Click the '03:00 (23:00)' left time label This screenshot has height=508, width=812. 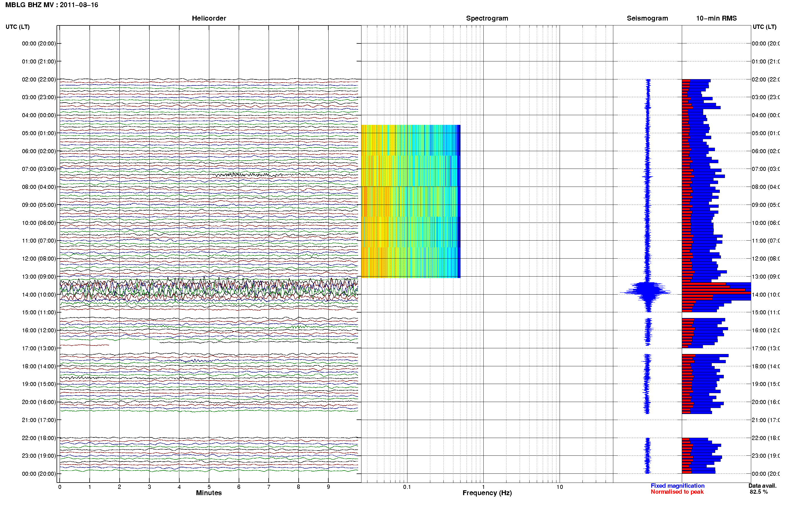click(39, 97)
